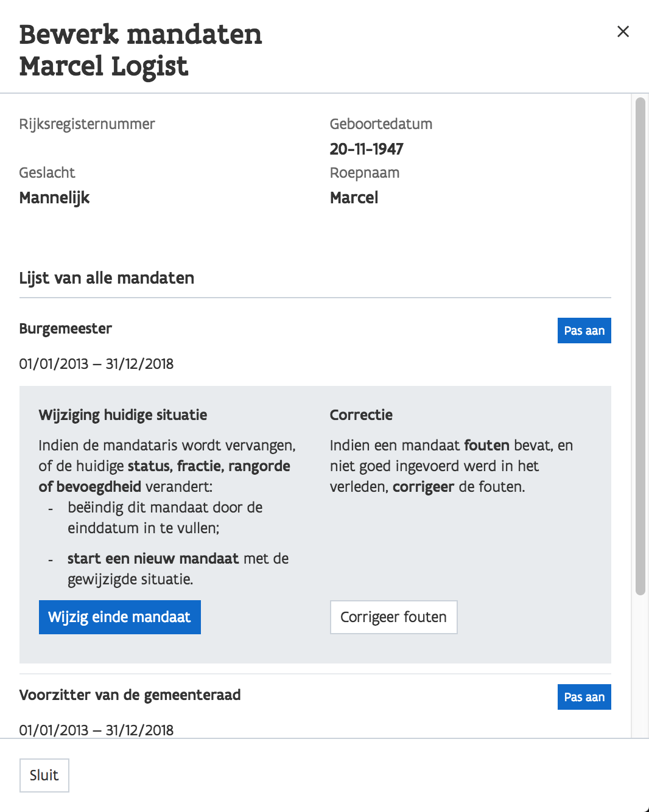This screenshot has height=812, width=649.
Task: Close the Bewerk mandaten dialog via X
Action: [x=623, y=32]
